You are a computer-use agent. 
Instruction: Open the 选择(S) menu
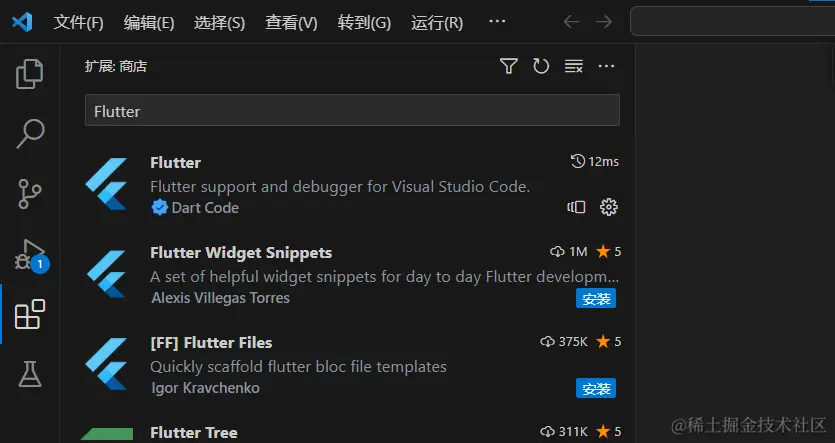pyautogui.click(x=219, y=23)
